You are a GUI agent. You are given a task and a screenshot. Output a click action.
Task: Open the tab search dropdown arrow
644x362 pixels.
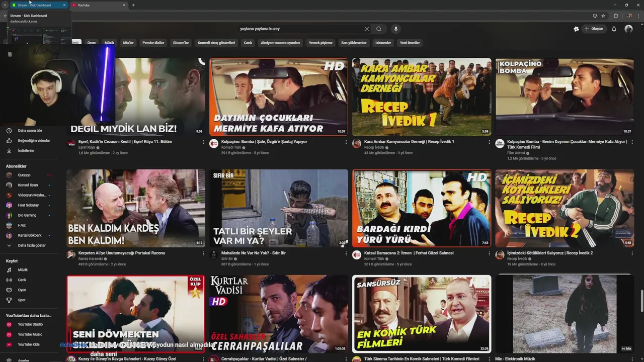pyautogui.click(x=5, y=5)
